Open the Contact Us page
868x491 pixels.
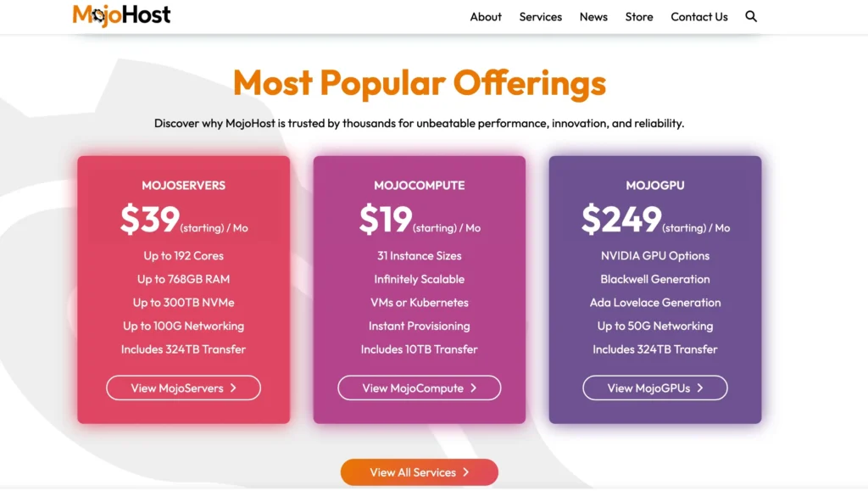click(698, 16)
